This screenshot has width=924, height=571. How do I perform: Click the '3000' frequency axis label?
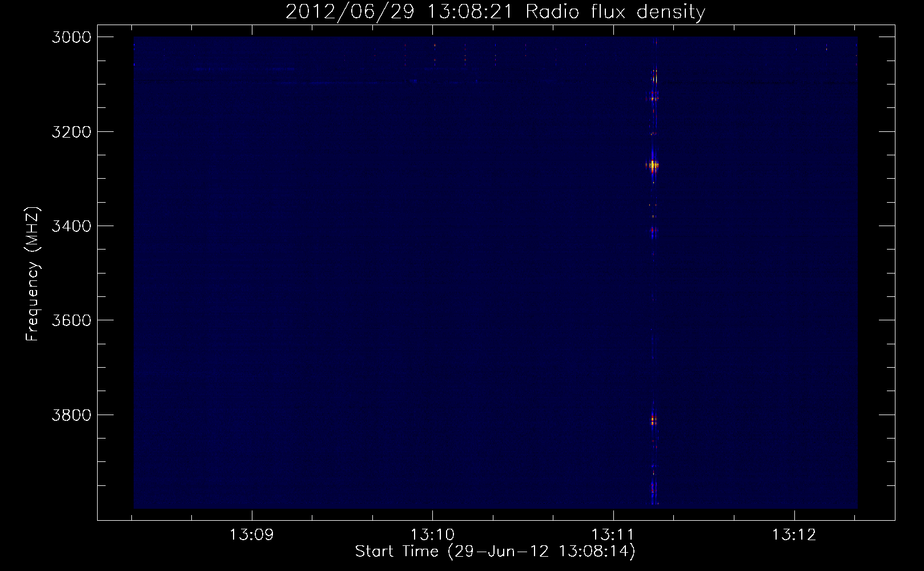coord(71,37)
